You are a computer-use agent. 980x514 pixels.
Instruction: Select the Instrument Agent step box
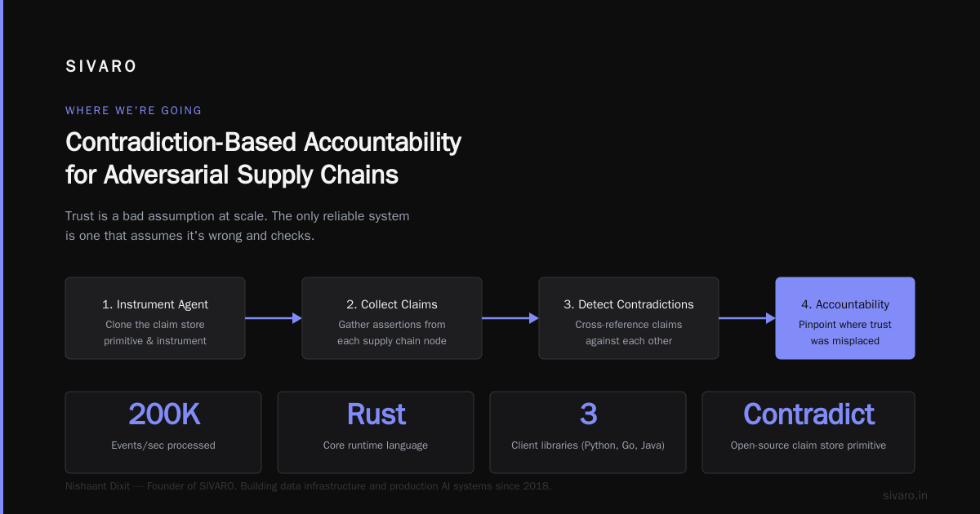[155, 318]
